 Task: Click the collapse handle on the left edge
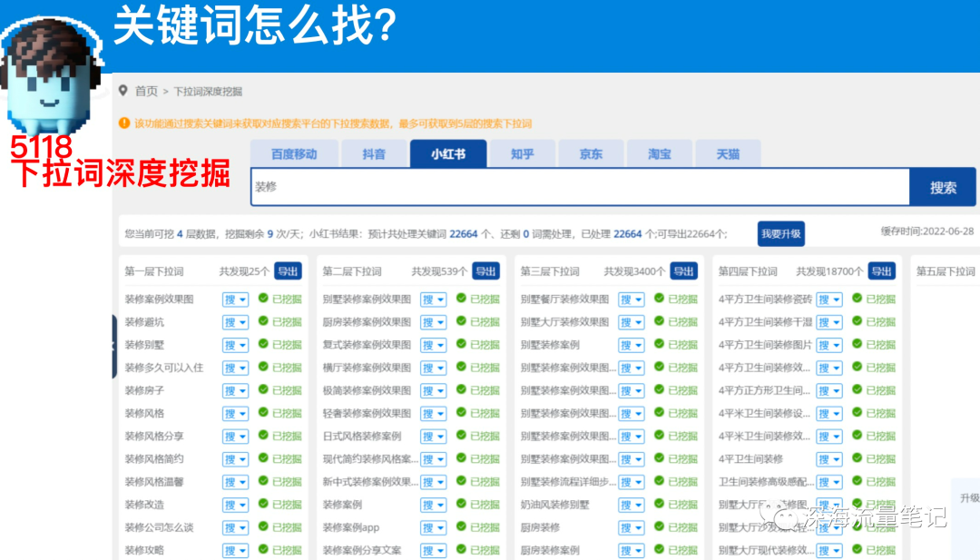tap(114, 346)
